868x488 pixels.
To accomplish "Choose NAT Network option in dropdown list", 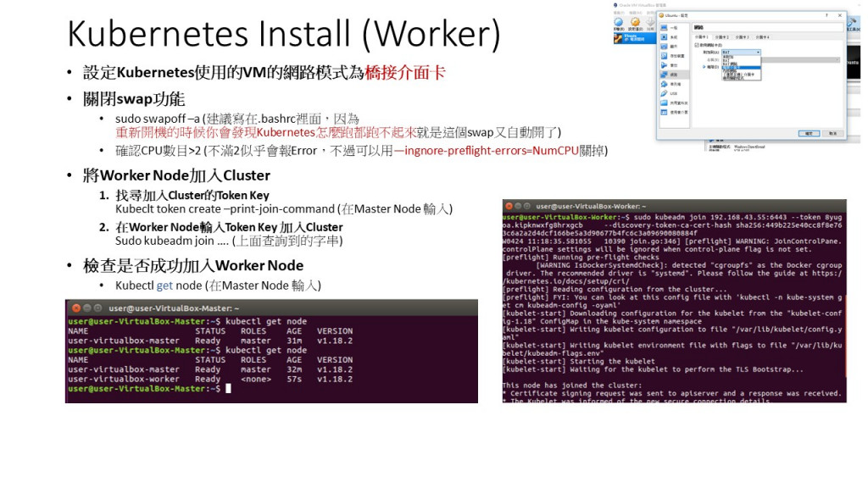I will click(741, 64).
